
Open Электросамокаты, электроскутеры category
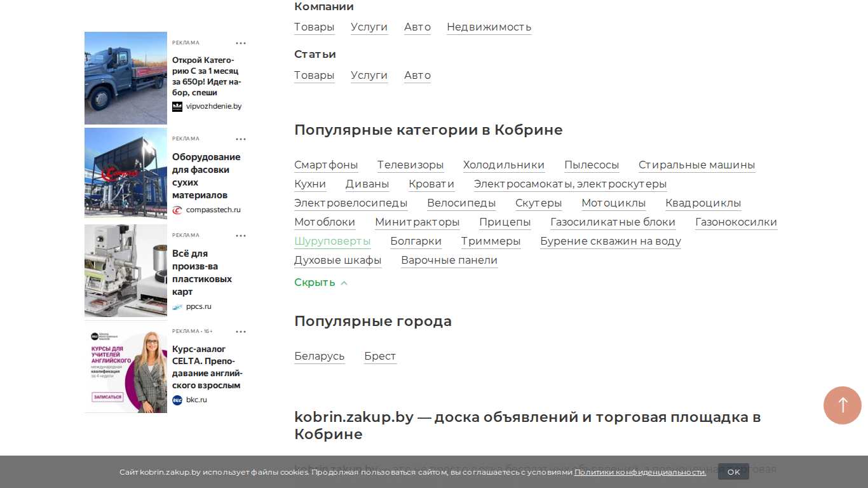point(571,184)
